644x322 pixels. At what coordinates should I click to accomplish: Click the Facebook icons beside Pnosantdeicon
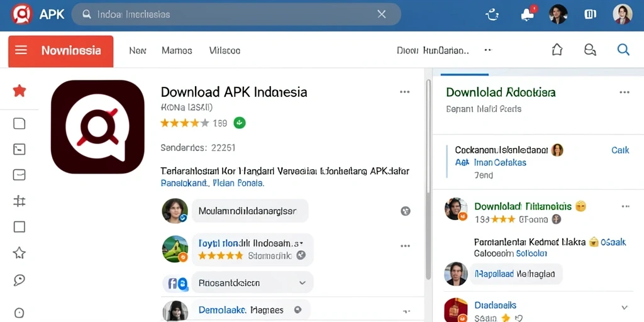176,283
